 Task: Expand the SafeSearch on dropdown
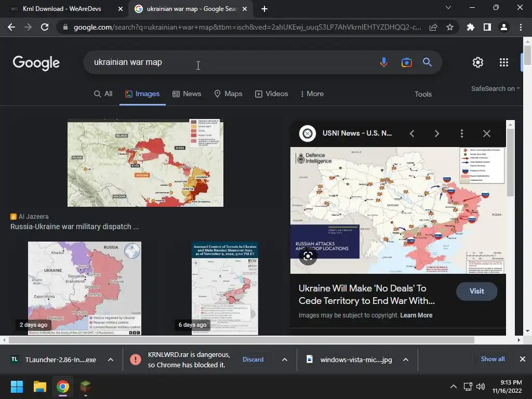tap(495, 88)
